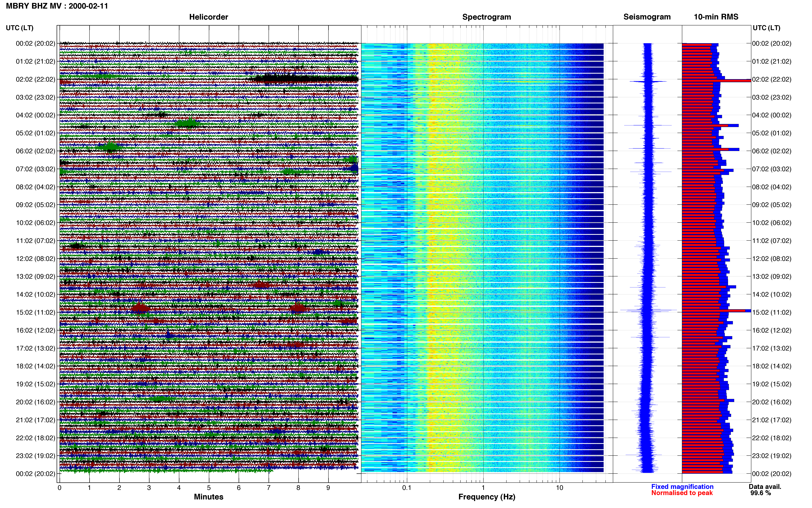This screenshot has width=812, height=508.
Task: Click the dark red burst near minute 2.7 at 15:02
Action: coord(140,308)
